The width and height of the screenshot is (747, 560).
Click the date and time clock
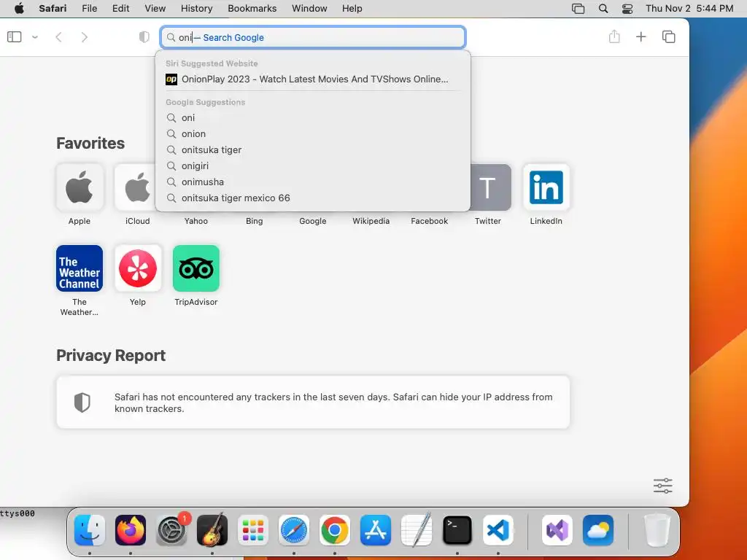tap(689, 9)
